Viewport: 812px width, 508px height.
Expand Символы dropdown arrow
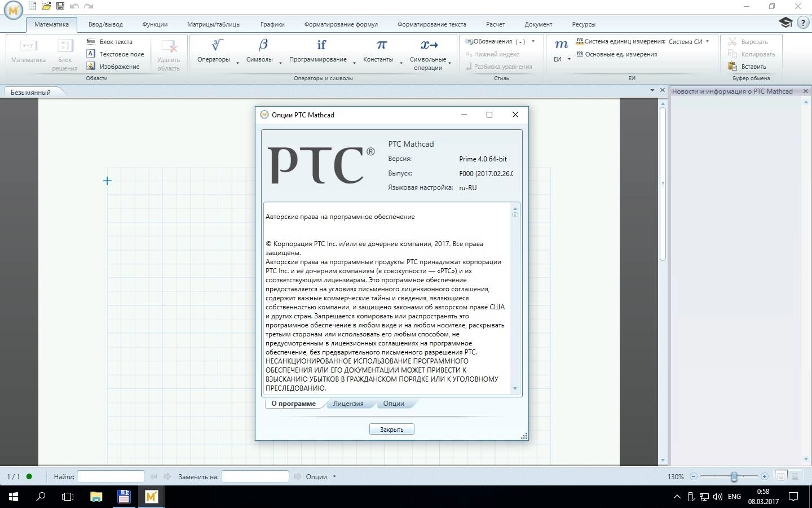tap(280, 63)
